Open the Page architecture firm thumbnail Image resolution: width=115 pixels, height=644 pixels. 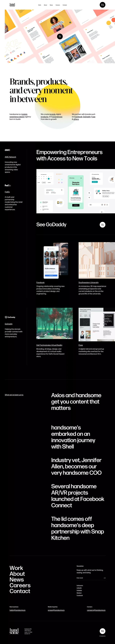coord(97,325)
